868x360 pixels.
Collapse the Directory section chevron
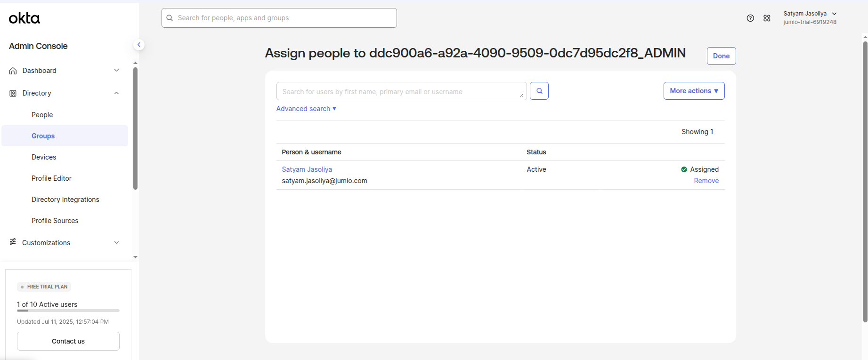[116, 93]
